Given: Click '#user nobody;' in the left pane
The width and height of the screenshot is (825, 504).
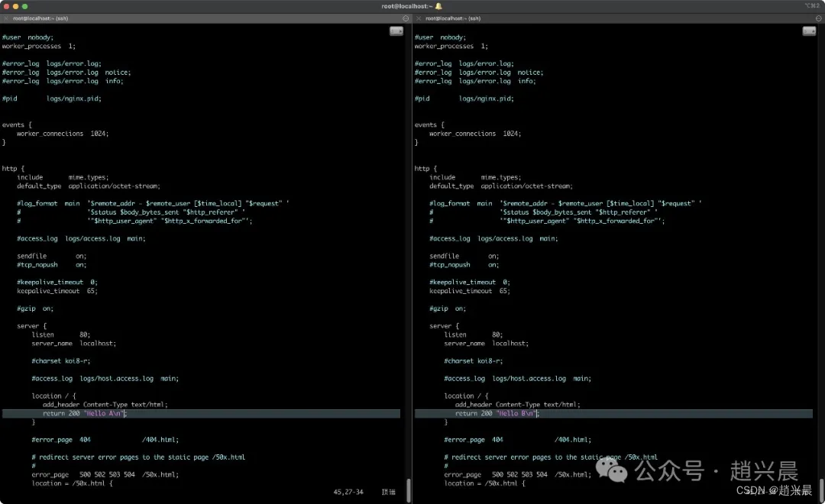Looking at the screenshot, I should pyautogui.click(x=28, y=37).
